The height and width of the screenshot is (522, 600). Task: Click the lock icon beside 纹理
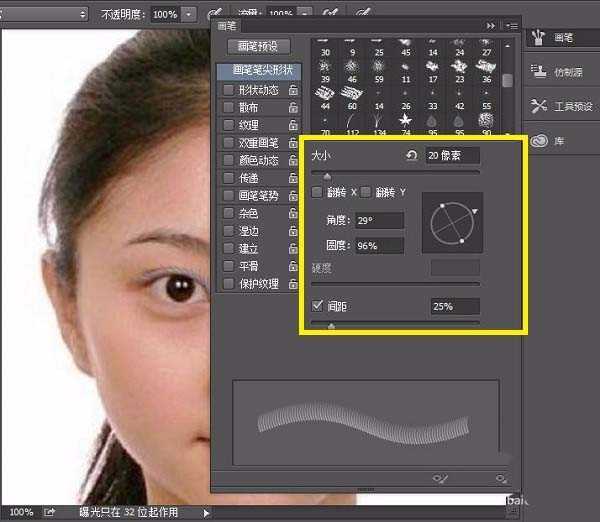(x=293, y=125)
